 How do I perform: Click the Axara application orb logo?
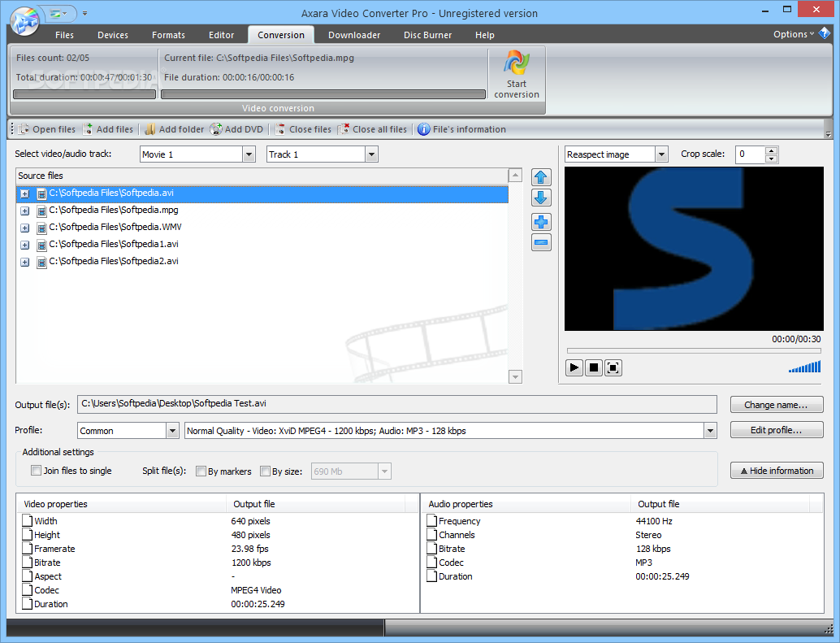[24, 20]
